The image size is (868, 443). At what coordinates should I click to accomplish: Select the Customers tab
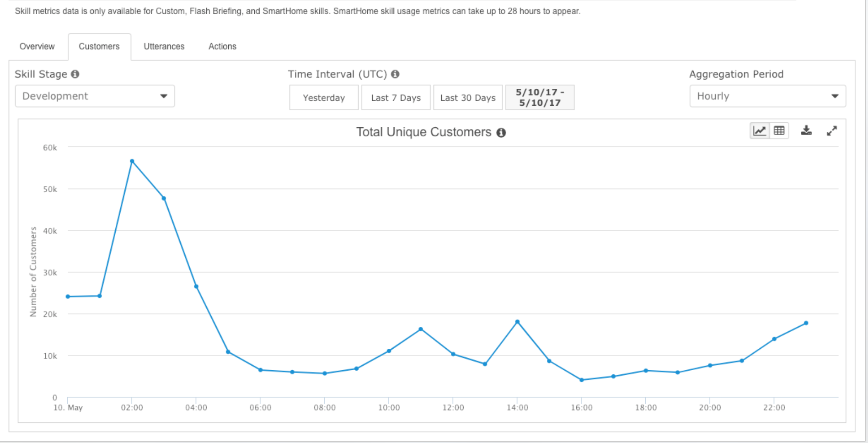pos(99,46)
